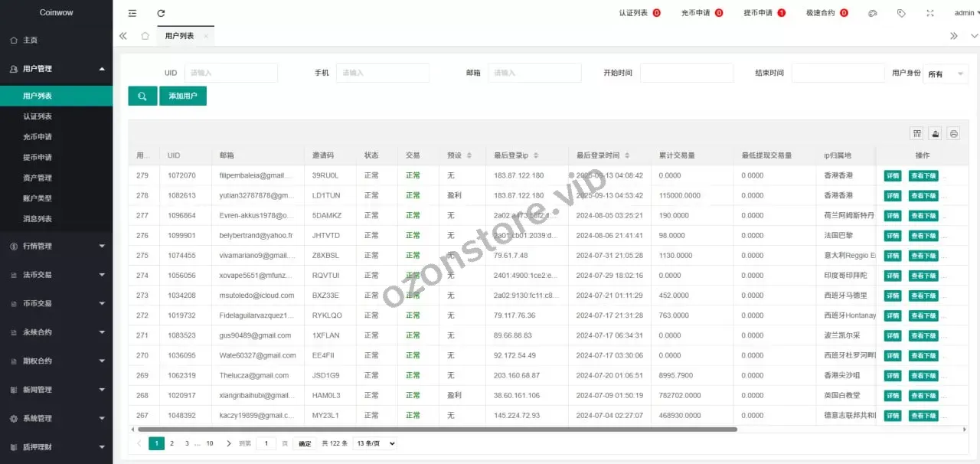Expand the 系统管理 sidebar section
The image size is (980, 464).
point(56,419)
